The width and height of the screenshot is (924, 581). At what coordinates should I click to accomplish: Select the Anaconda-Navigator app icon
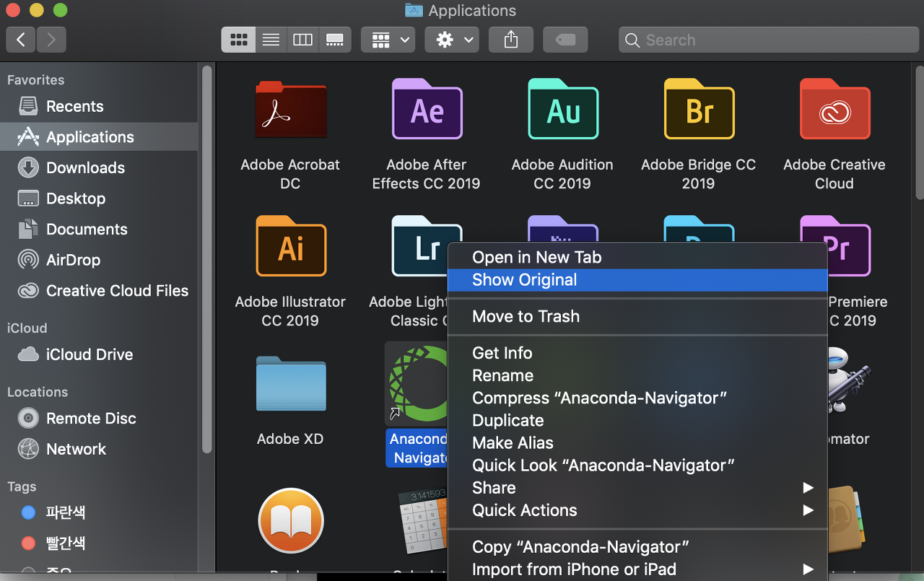coord(417,383)
